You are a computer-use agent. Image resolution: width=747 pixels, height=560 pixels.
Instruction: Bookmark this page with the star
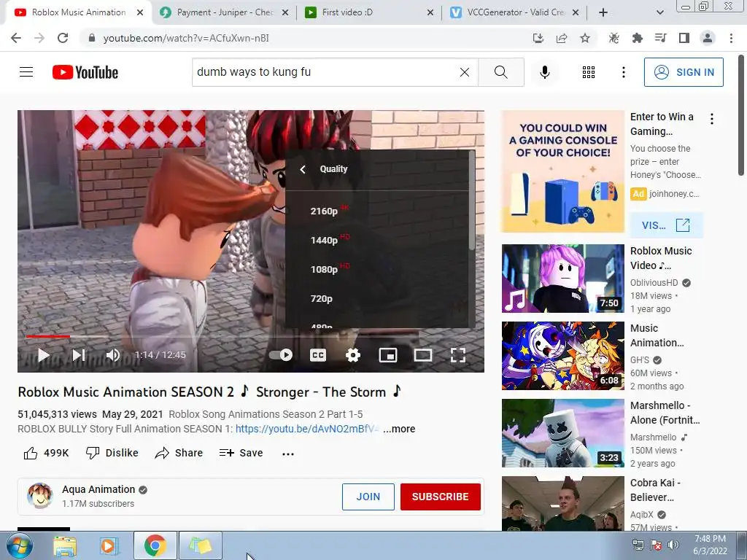click(585, 38)
